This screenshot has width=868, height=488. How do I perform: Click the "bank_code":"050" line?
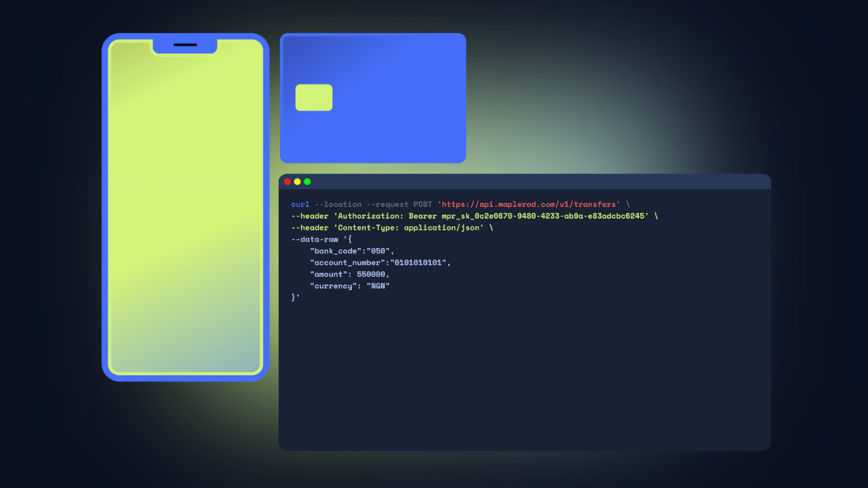pyautogui.click(x=352, y=251)
